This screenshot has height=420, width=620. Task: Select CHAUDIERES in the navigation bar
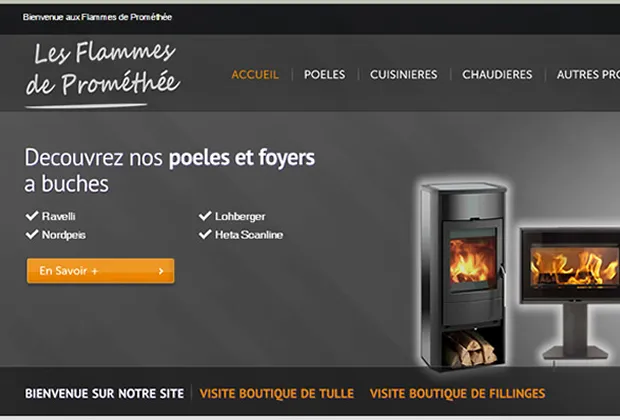[497, 74]
